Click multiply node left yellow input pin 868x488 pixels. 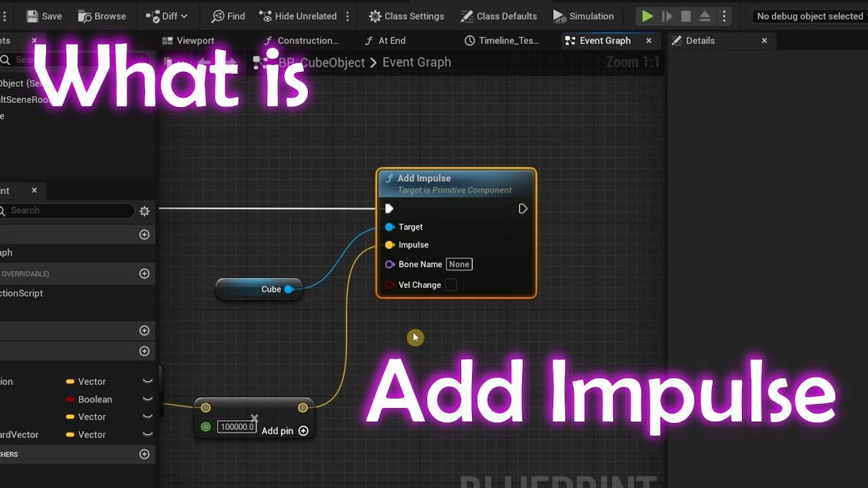(205, 407)
